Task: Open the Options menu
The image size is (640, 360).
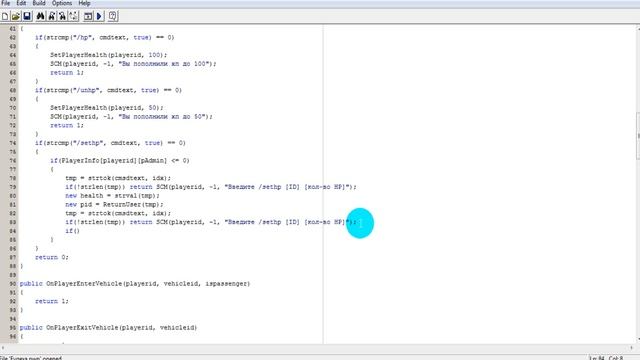Action: click(x=62, y=3)
